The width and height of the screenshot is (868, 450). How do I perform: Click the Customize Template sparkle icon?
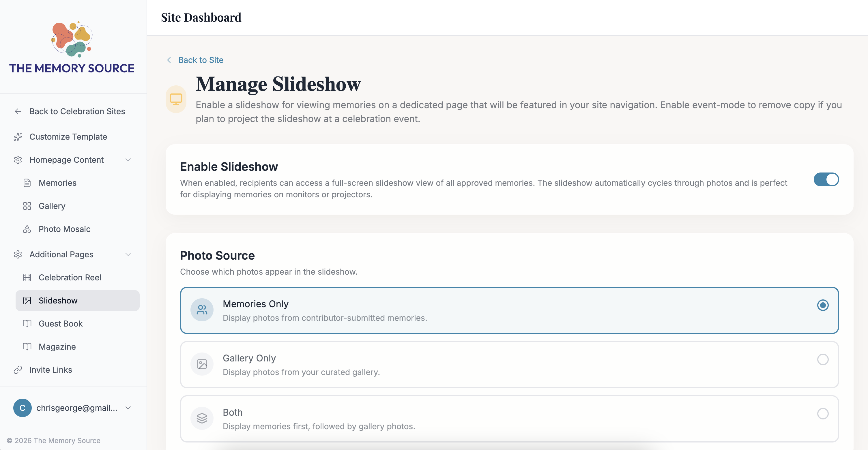(x=18, y=137)
